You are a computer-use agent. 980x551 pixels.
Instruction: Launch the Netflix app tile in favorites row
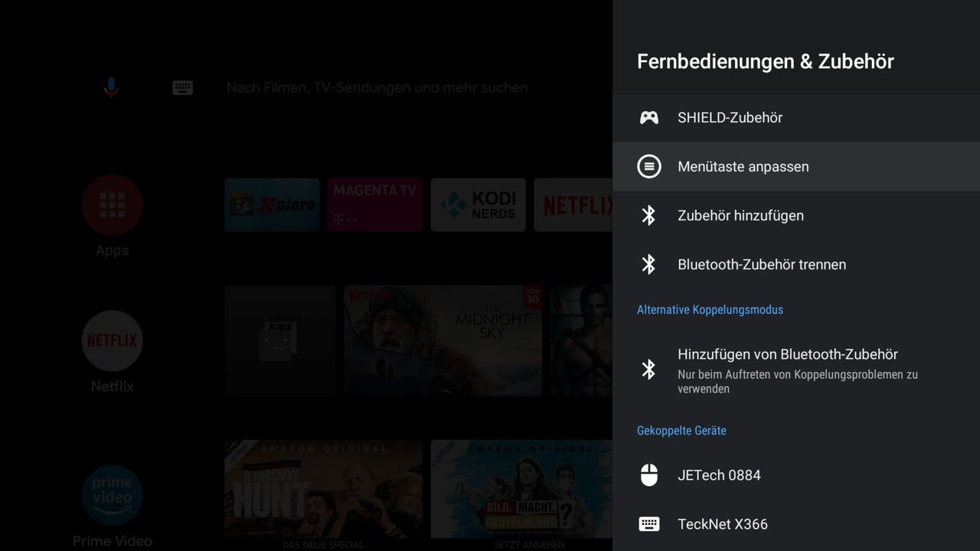tap(573, 204)
